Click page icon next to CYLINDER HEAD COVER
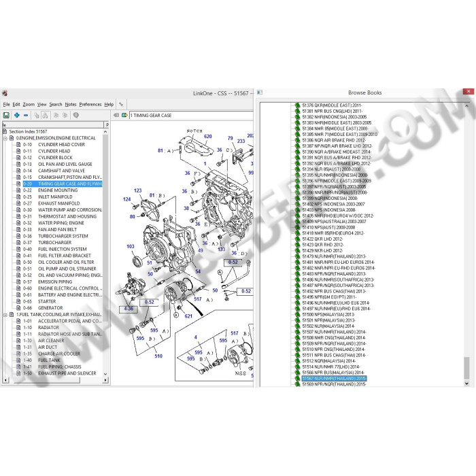Image resolution: width=476 pixels, height=476 pixels. click(x=18, y=144)
